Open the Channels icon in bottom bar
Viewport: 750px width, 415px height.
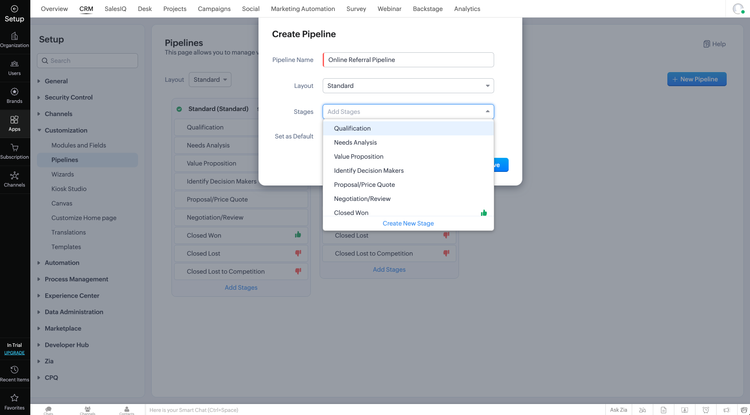88,410
